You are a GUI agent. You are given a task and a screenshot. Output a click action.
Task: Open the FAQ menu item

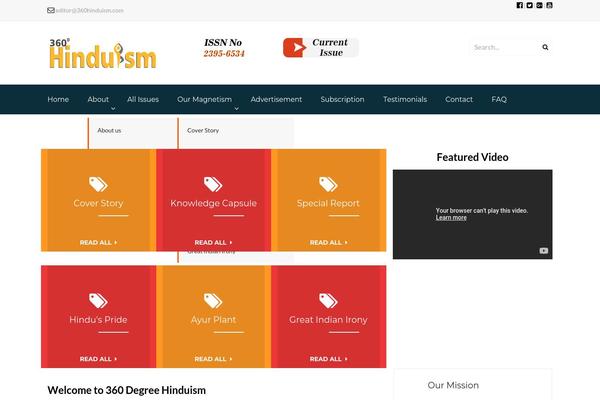coord(499,99)
